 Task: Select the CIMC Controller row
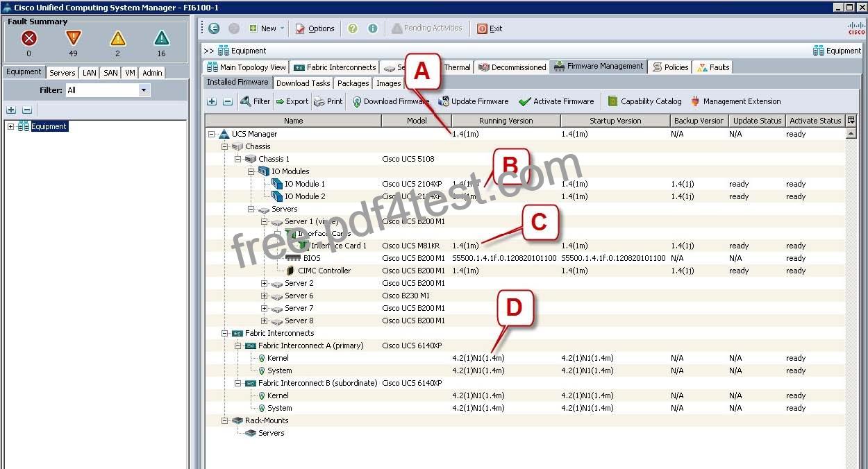tap(526, 271)
